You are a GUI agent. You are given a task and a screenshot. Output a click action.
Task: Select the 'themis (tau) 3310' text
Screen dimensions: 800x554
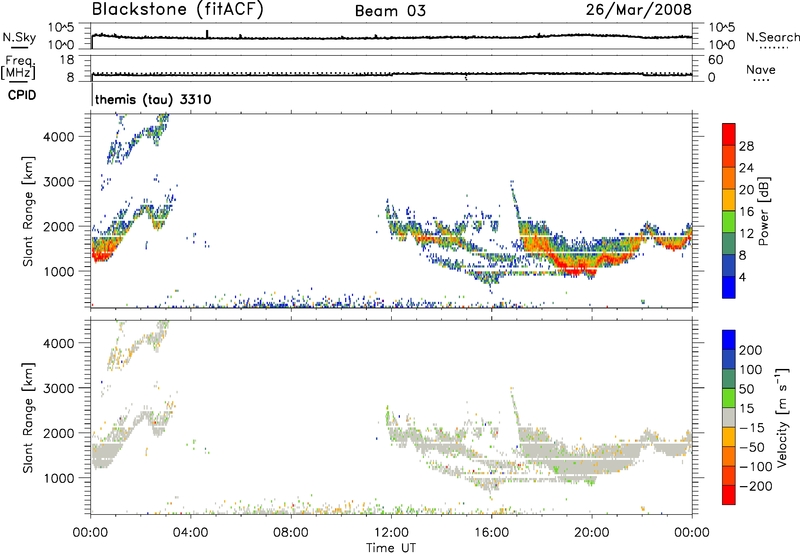coord(153,99)
